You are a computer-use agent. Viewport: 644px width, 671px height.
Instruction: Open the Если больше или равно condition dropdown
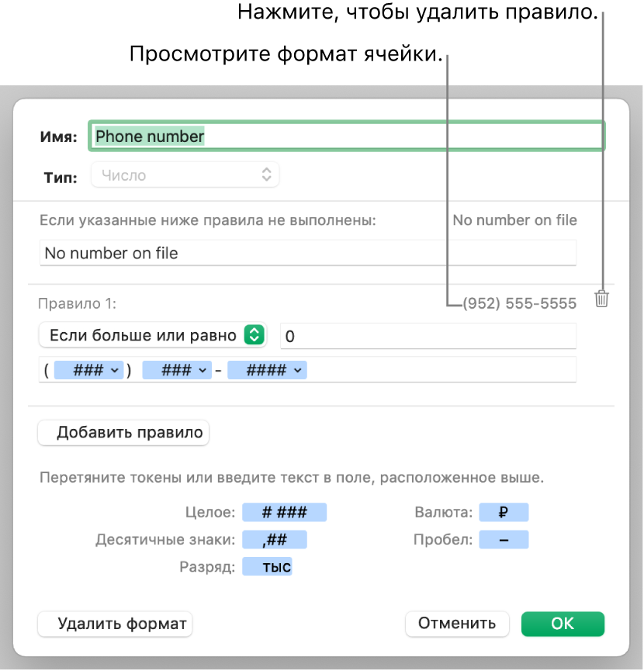153,335
